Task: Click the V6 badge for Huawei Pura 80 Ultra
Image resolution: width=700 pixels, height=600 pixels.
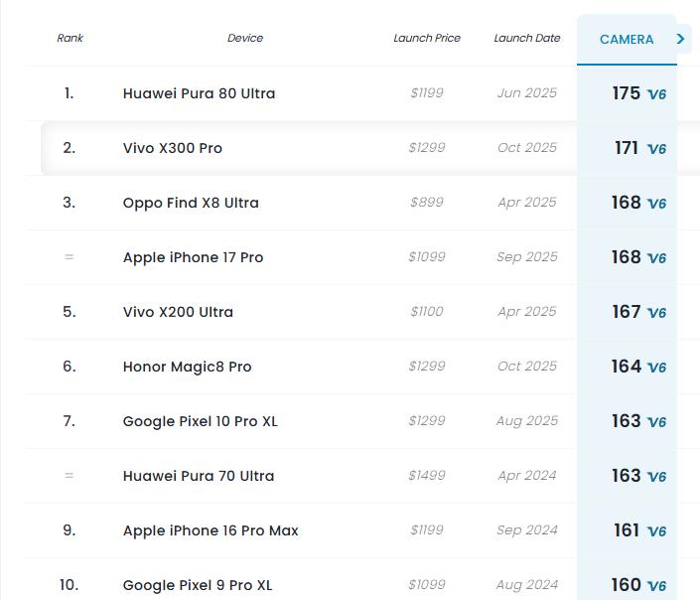Action: pyautogui.click(x=656, y=94)
